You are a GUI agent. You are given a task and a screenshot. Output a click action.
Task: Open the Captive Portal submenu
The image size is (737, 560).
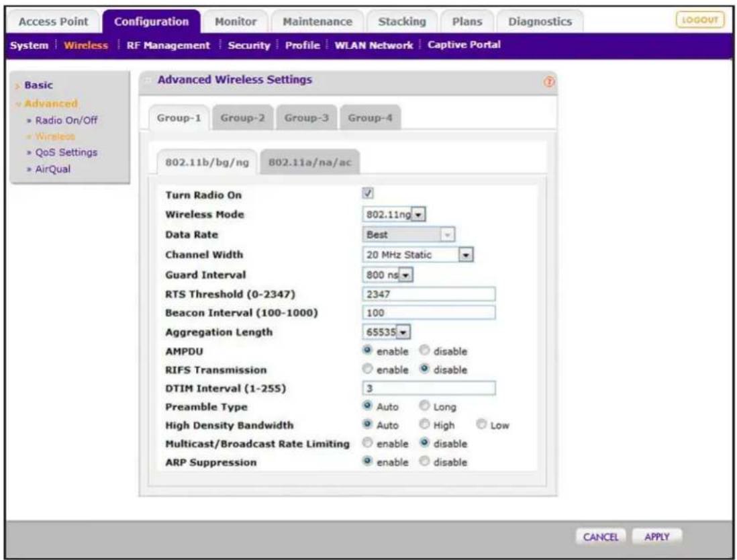(464, 45)
